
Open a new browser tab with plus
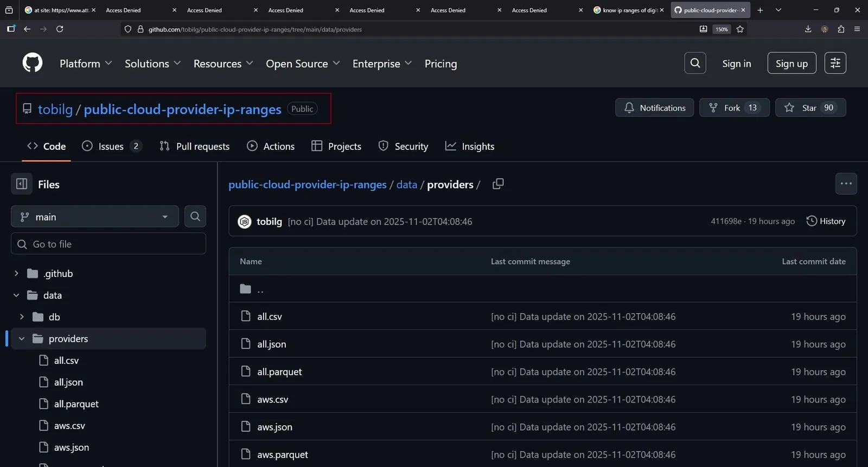pos(760,10)
